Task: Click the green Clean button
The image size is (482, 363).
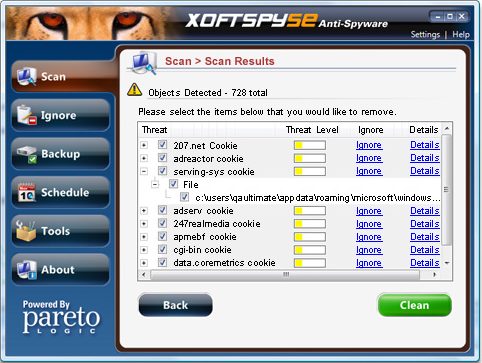Action: [414, 305]
